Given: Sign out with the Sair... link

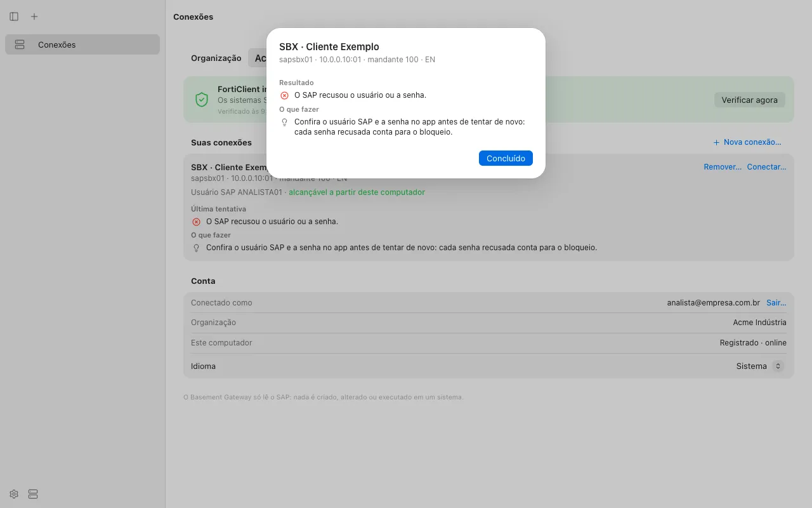Looking at the screenshot, I should [776, 303].
